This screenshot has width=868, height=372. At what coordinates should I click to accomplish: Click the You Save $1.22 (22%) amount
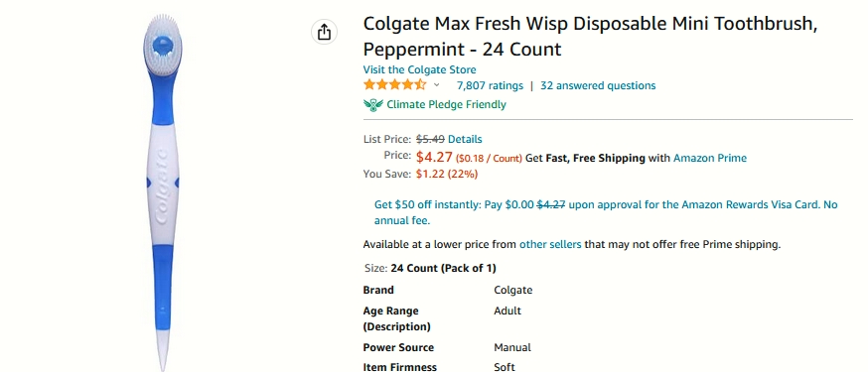click(x=447, y=175)
